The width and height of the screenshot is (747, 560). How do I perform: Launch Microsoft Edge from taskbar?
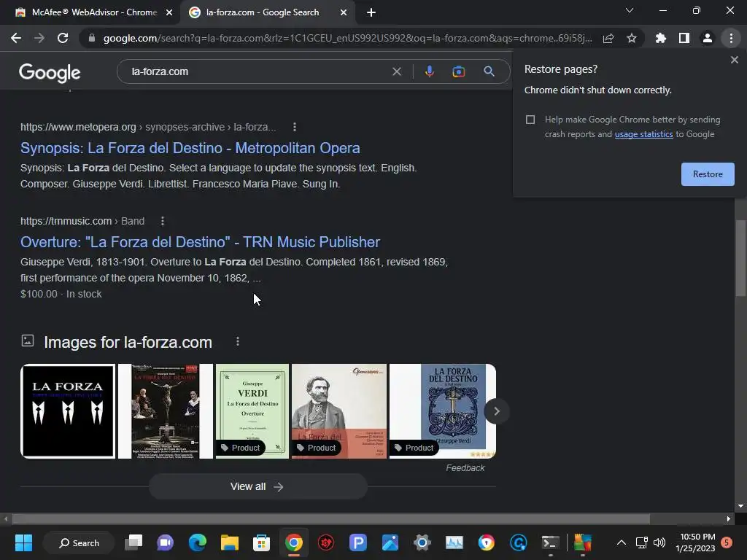click(197, 542)
